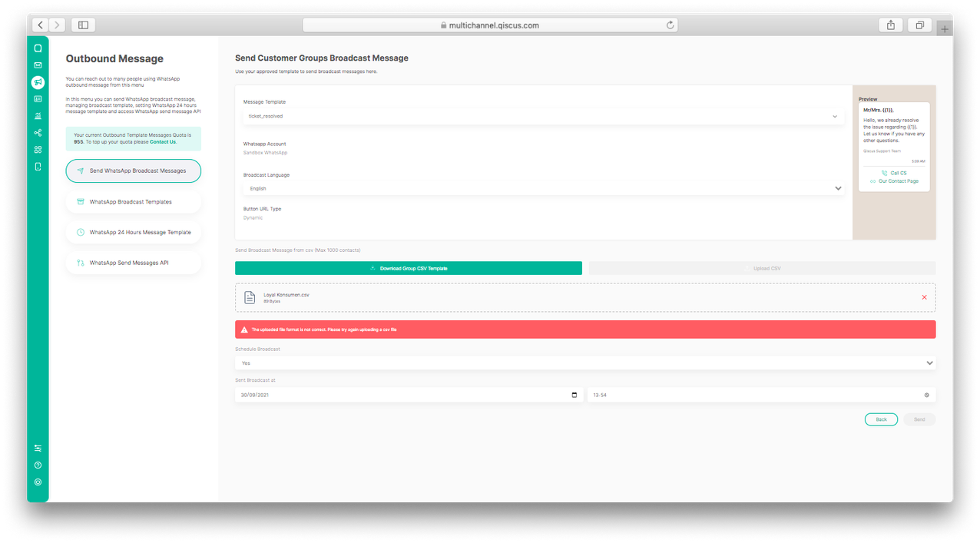The image size is (980, 543).
Task: Click the apps grid icon in the sidebar
Action: [37, 150]
